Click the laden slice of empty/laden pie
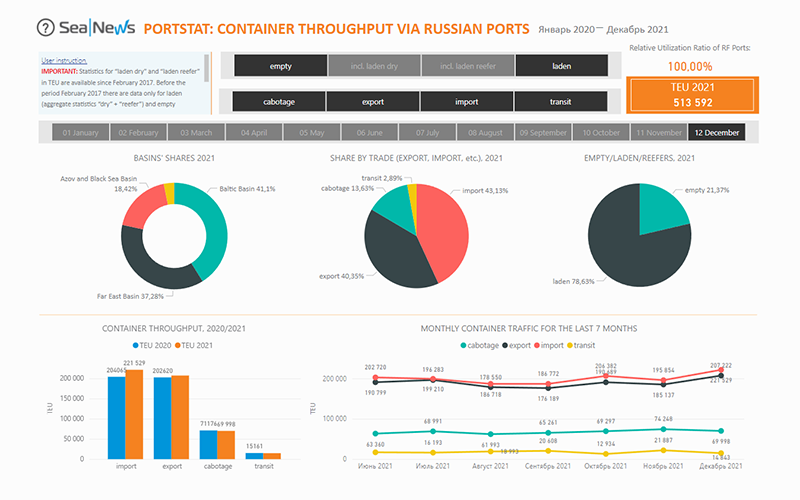 click(x=628, y=250)
